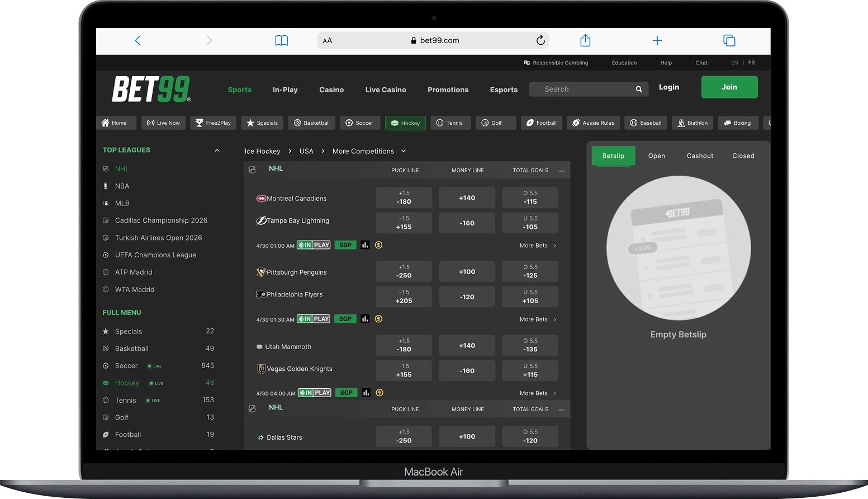Screen dimensions: 868x499
Task: Bet Montreal Canadiens money line +140
Action: [x=467, y=198]
